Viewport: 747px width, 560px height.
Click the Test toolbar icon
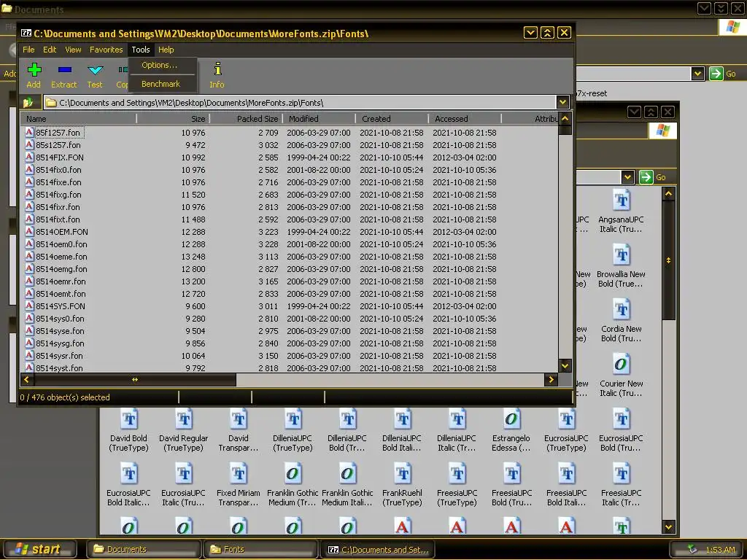96,70
